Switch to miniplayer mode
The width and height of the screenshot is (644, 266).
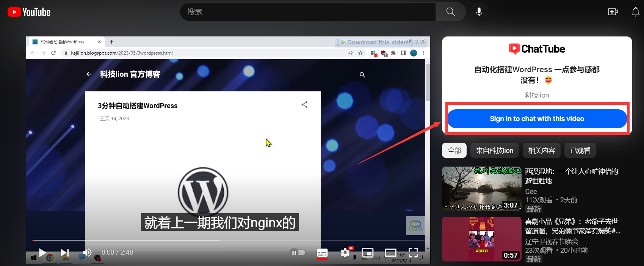point(368,253)
